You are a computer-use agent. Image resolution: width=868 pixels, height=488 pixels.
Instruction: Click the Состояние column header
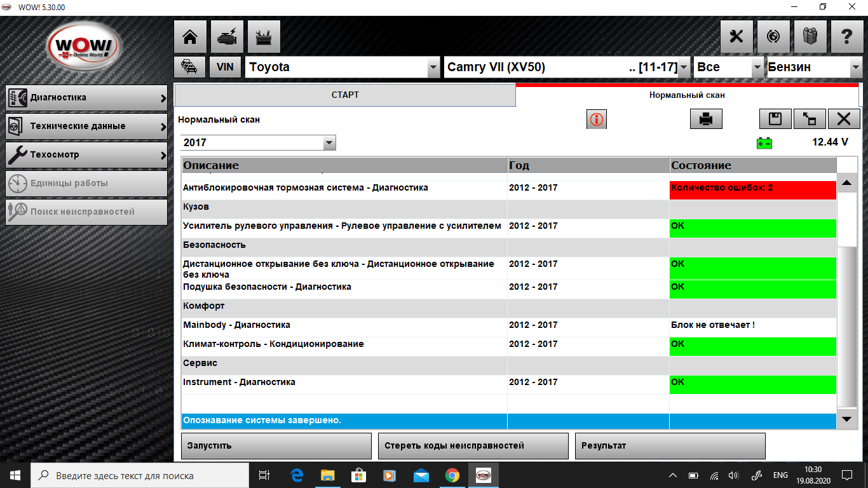(753, 165)
